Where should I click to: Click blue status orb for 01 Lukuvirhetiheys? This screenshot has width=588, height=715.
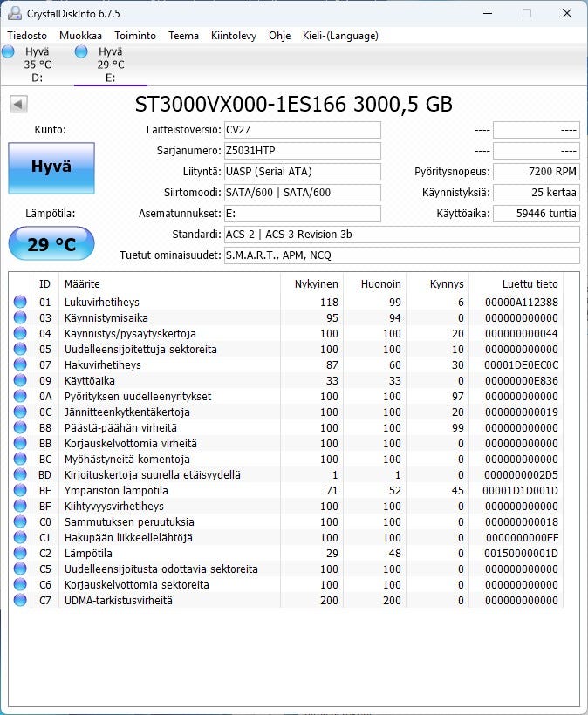20,302
